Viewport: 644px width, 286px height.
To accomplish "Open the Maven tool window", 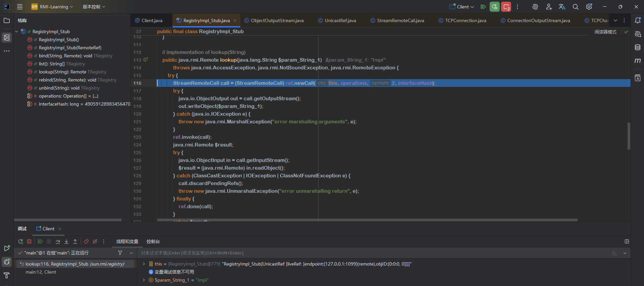I will (x=638, y=61).
